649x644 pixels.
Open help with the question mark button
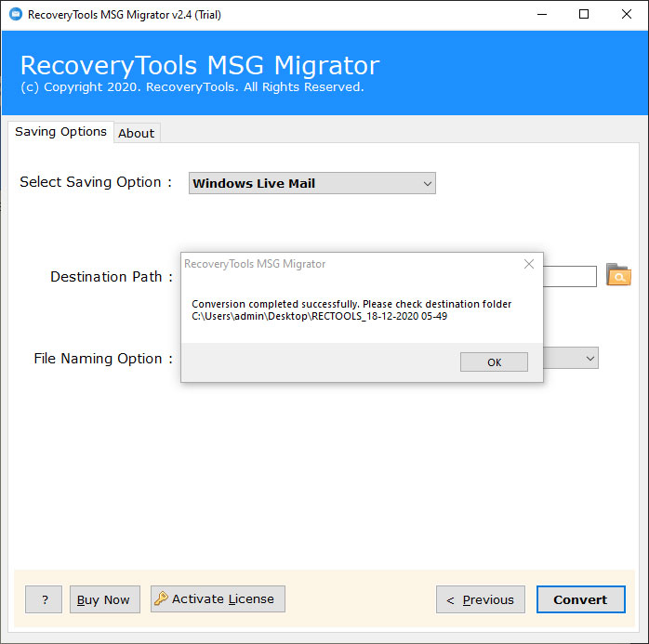[x=44, y=599]
